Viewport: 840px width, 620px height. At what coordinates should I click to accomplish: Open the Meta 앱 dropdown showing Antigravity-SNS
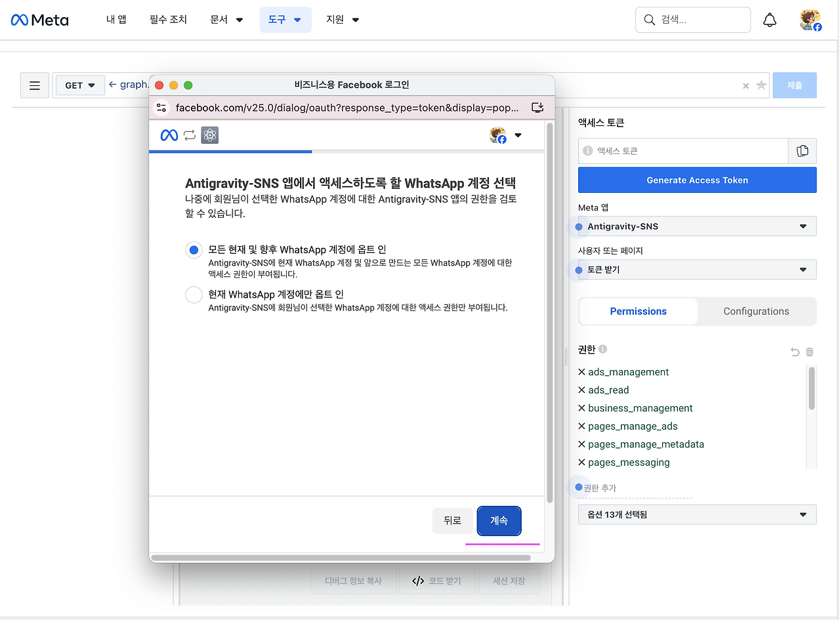(x=698, y=226)
